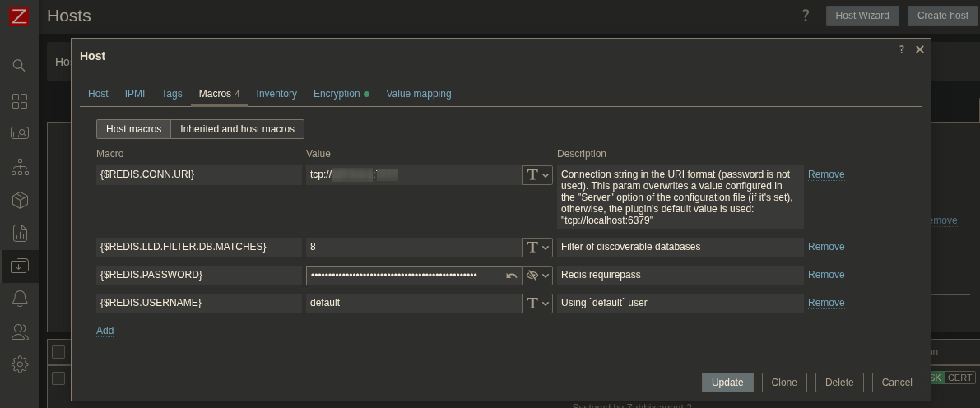The width and height of the screenshot is (980, 408).
Task: Click the Clone button
Action: pos(784,382)
